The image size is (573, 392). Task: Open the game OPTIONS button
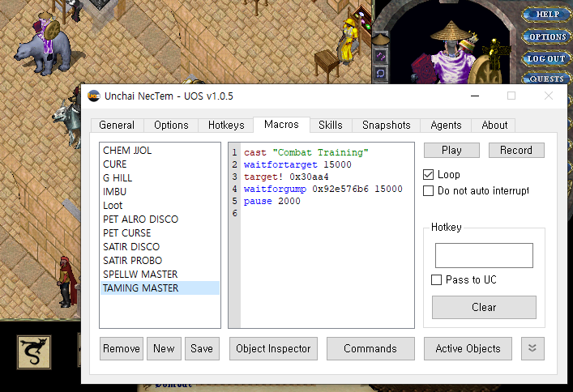click(546, 37)
